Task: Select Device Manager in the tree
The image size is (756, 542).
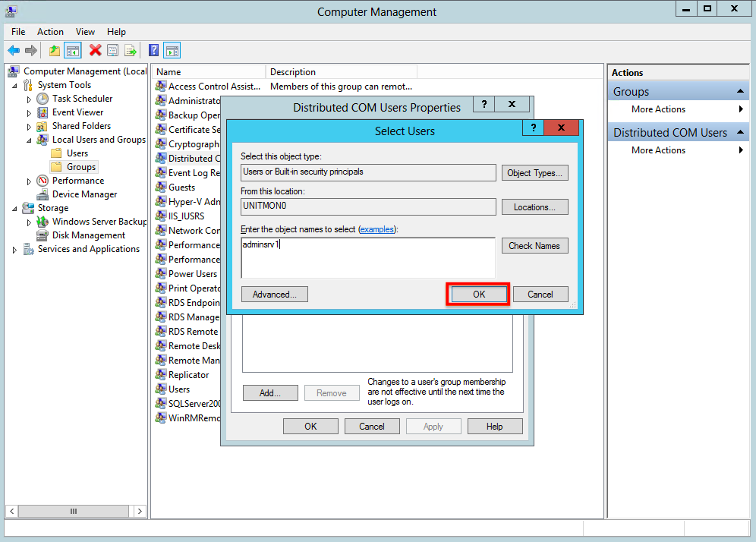Action: click(x=84, y=194)
